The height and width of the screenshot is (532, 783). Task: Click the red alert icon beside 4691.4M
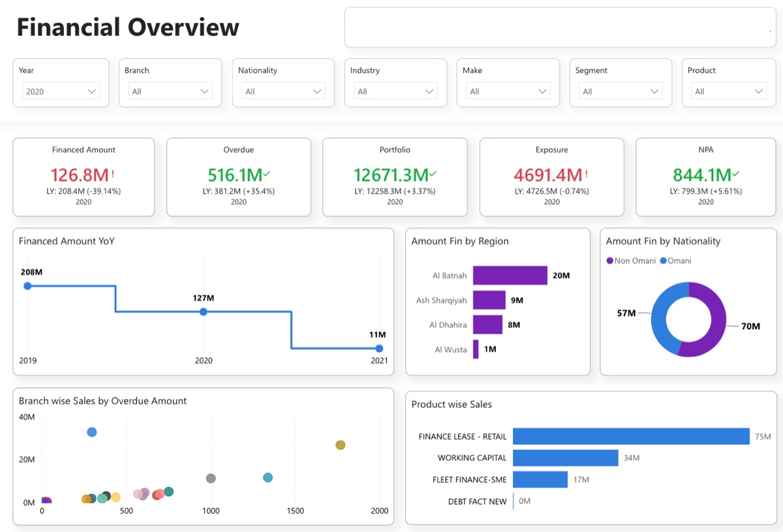[587, 174]
